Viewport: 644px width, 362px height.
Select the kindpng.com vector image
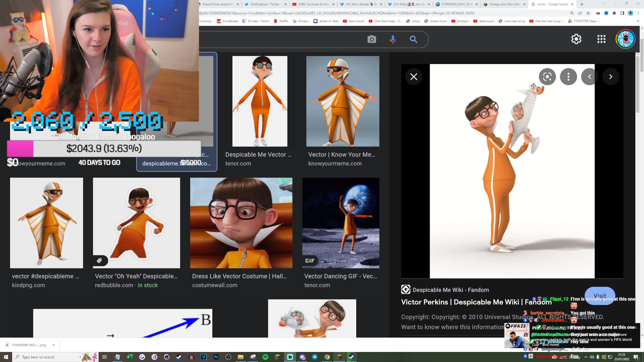tap(47, 223)
